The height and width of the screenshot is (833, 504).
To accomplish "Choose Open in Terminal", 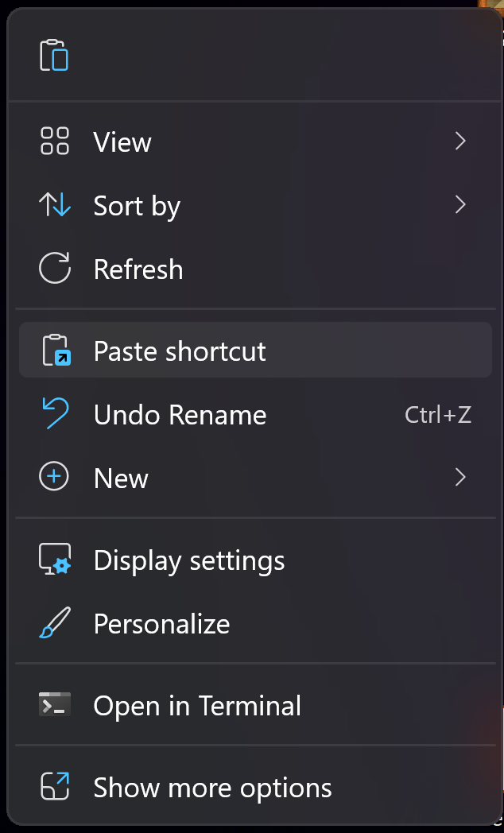I will click(x=197, y=706).
